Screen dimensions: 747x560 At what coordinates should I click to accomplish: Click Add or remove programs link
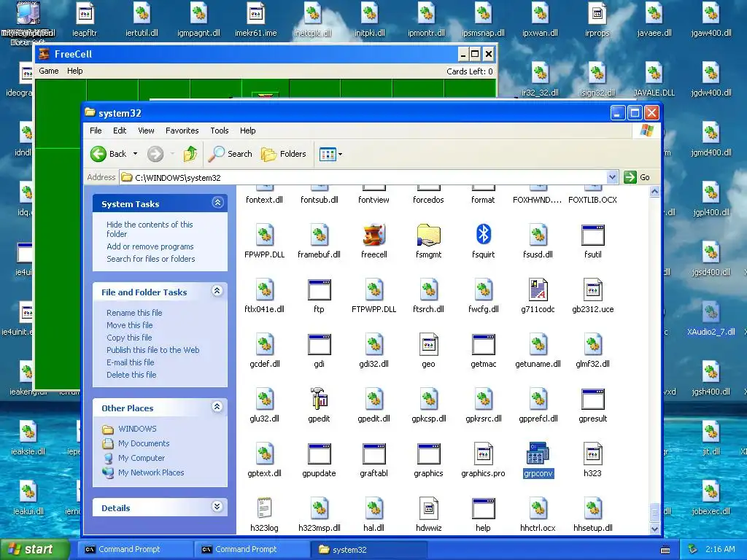[x=150, y=246]
